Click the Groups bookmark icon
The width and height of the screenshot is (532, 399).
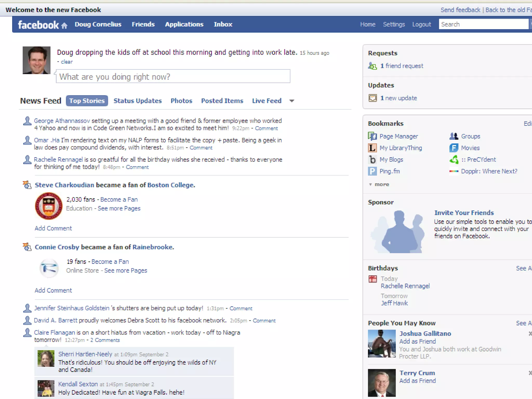tap(454, 136)
